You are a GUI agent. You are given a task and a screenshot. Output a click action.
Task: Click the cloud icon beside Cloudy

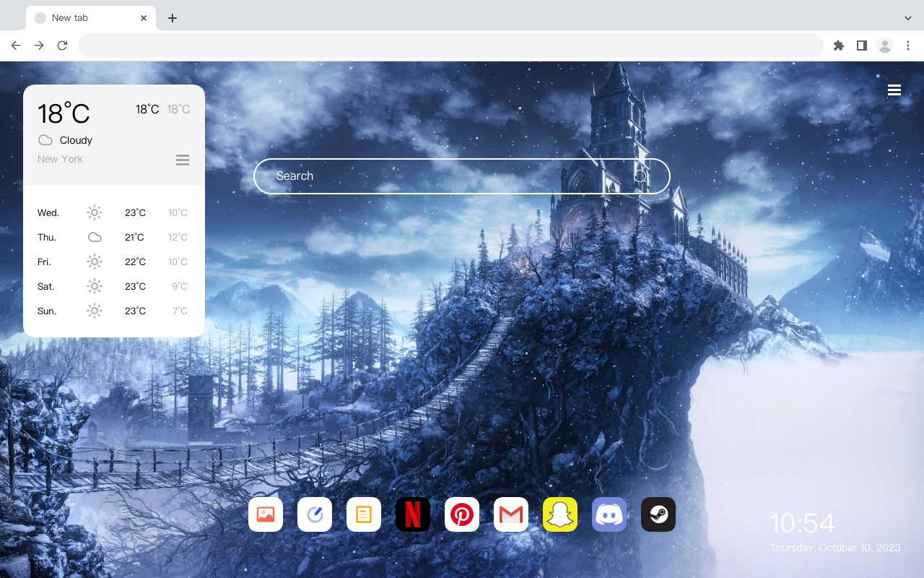click(x=45, y=140)
